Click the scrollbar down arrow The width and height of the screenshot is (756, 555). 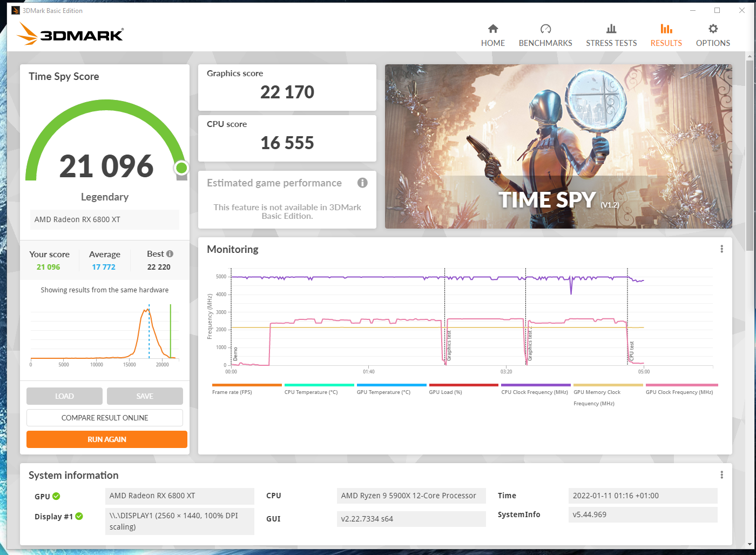click(750, 544)
